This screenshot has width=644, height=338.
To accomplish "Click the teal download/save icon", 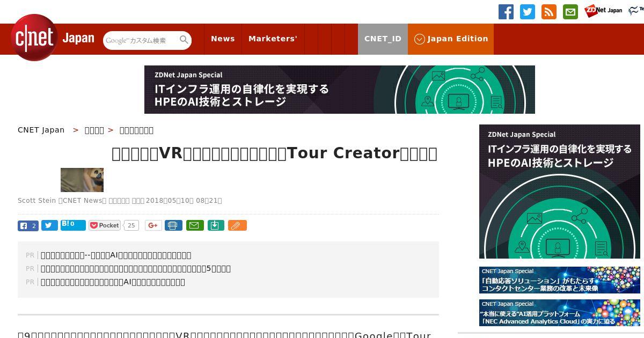I will coord(215,225).
